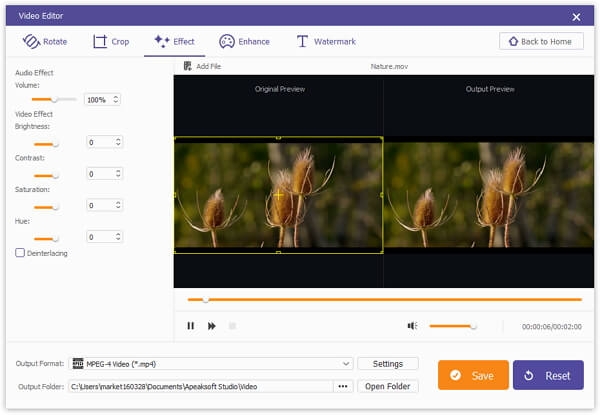Click the Brightness value stepper arrows
Screen dimensions: 600x415
click(x=118, y=142)
